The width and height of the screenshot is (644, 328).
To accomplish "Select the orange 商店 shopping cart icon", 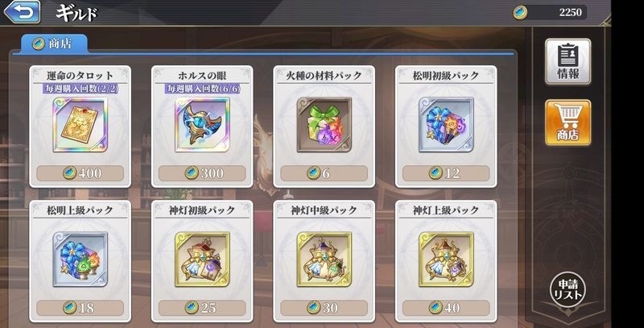I will (568, 122).
